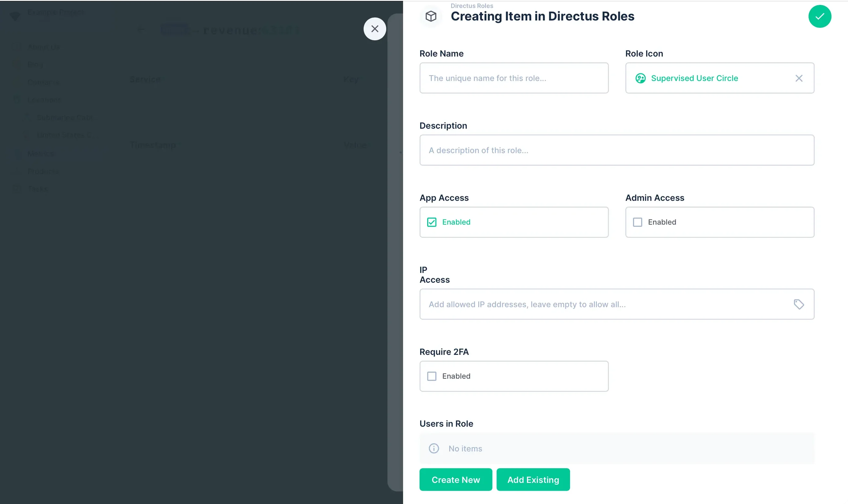Enable the Admin Access checkbox

pos(638,222)
